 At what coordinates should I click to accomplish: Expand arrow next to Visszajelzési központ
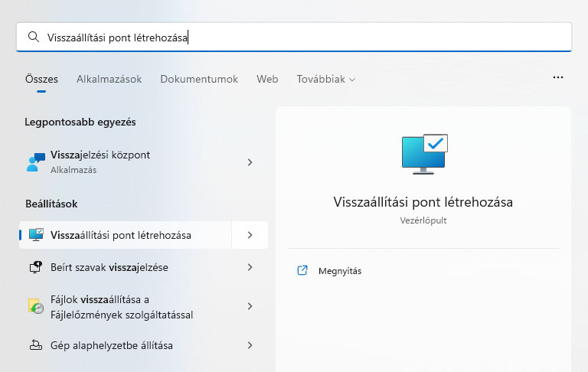coord(250,162)
